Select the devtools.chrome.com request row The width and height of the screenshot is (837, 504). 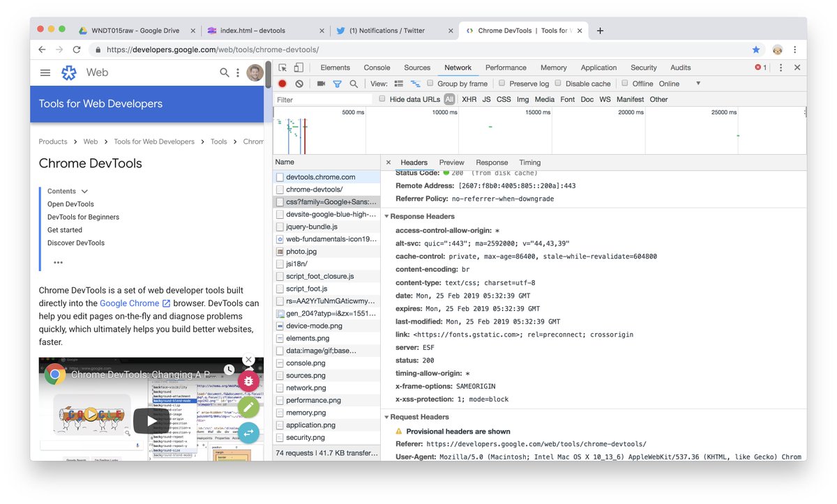[326, 177]
